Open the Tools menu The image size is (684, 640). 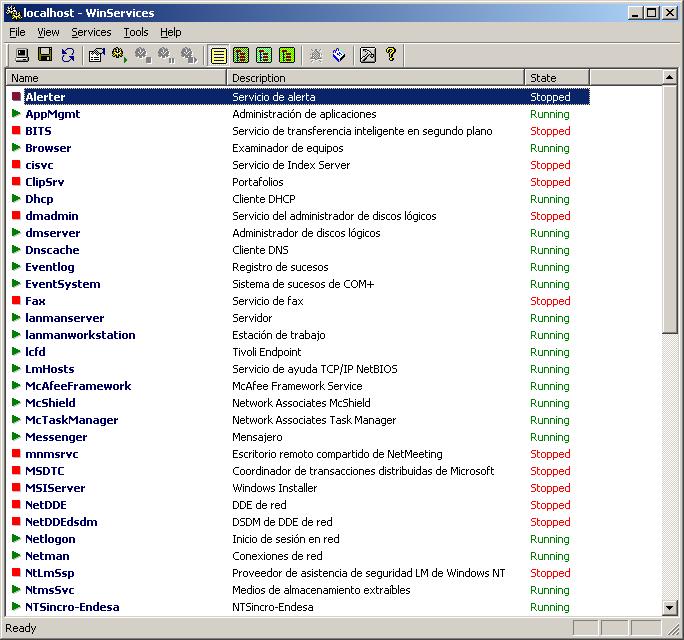pos(136,32)
